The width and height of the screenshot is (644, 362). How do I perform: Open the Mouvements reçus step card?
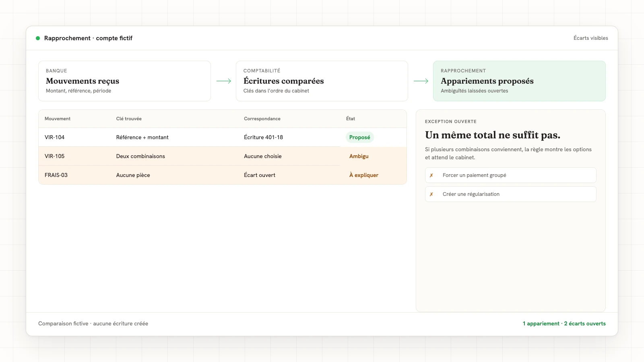124,81
